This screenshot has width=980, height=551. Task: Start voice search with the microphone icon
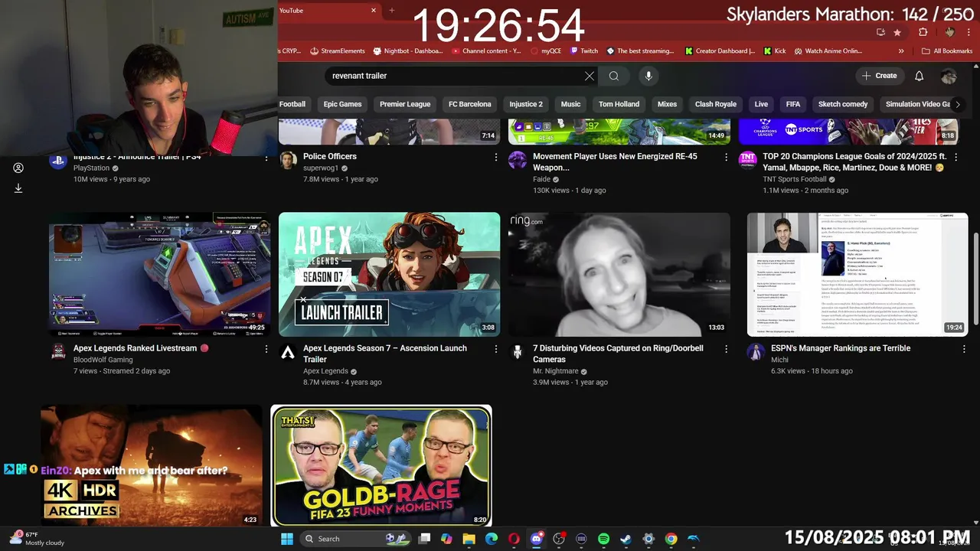coord(648,76)
